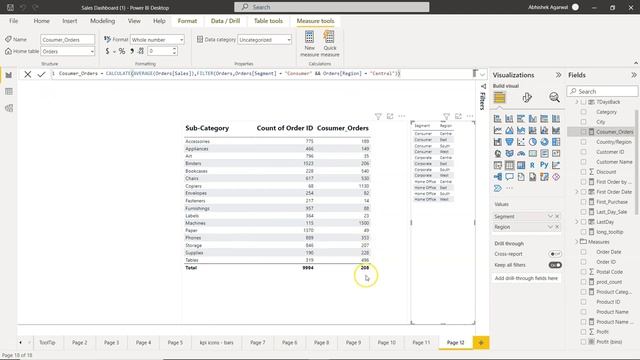Image resolution: width=640 pixels, height=360 pixels.
Task: Commit the formula with the checkmark icon
Action: (x=41, y=74)
